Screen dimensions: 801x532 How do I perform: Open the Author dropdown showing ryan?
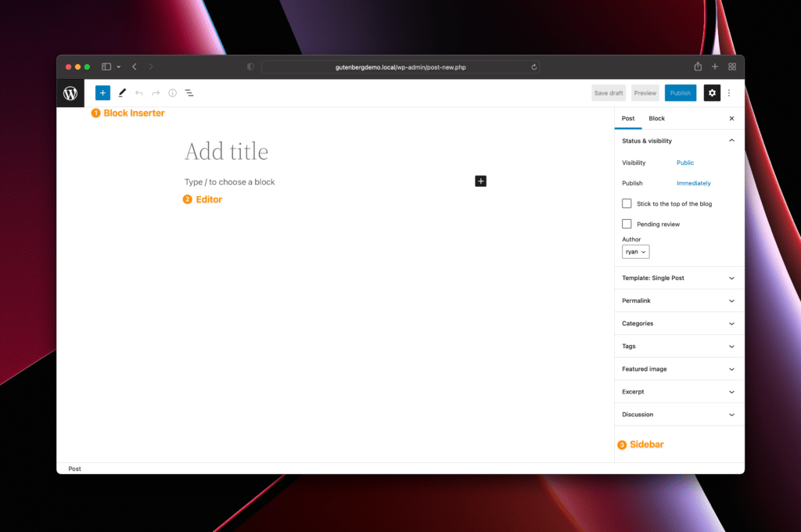(x=635, y=252)
